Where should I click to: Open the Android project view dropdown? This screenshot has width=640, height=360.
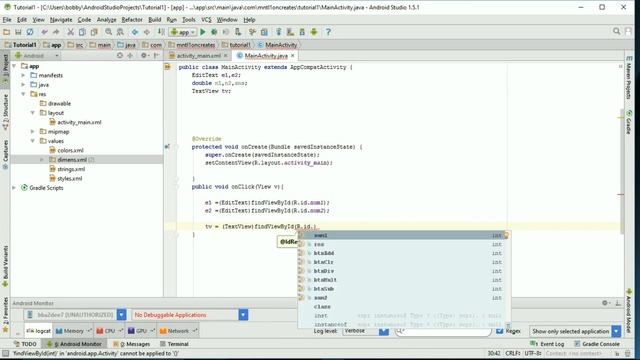[37, 56]
